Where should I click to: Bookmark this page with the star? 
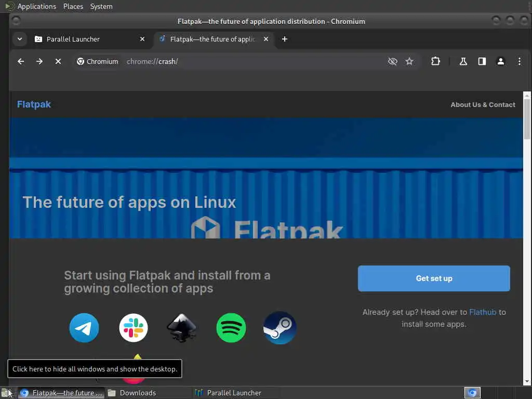click(x=409, y=61)
